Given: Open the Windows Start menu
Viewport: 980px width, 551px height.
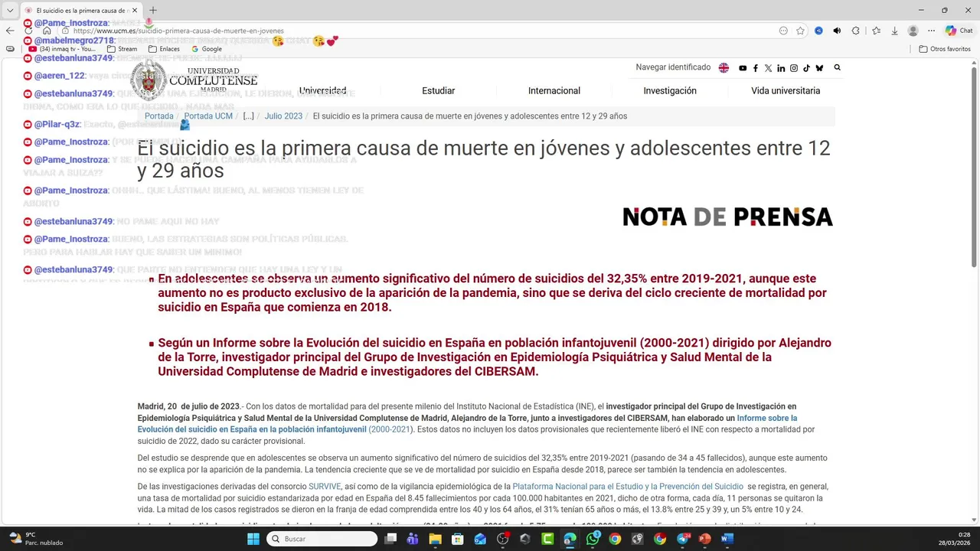Looking at the screenshot, I should [253, 539].
